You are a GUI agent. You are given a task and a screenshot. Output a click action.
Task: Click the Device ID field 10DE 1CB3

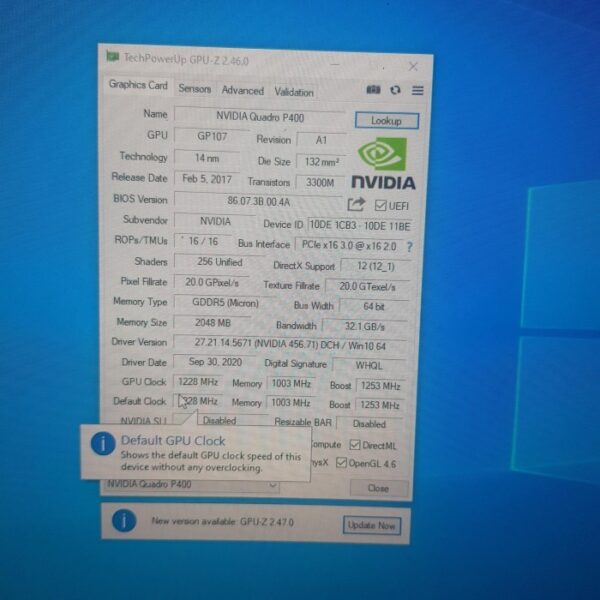tap(360, 226)
